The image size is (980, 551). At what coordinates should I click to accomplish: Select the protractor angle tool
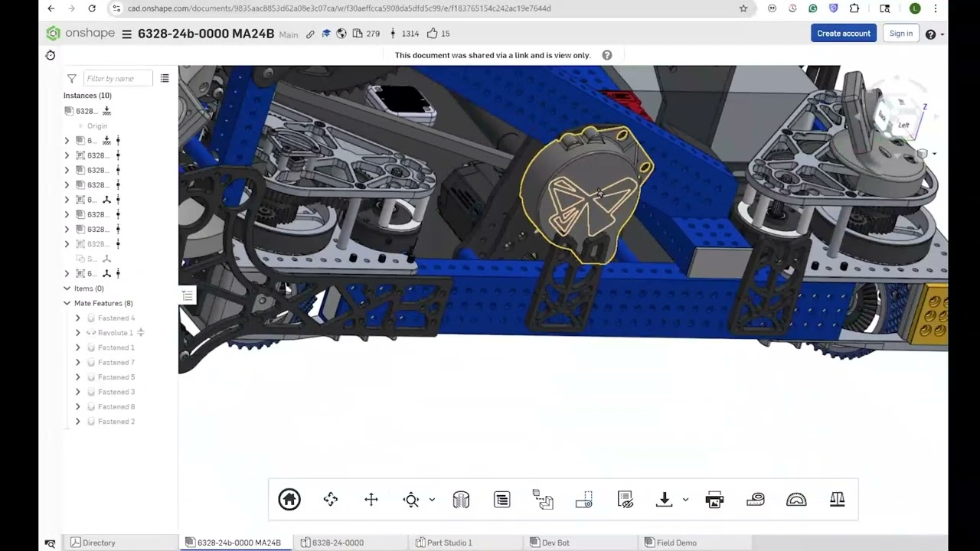(x=796, y=500)
